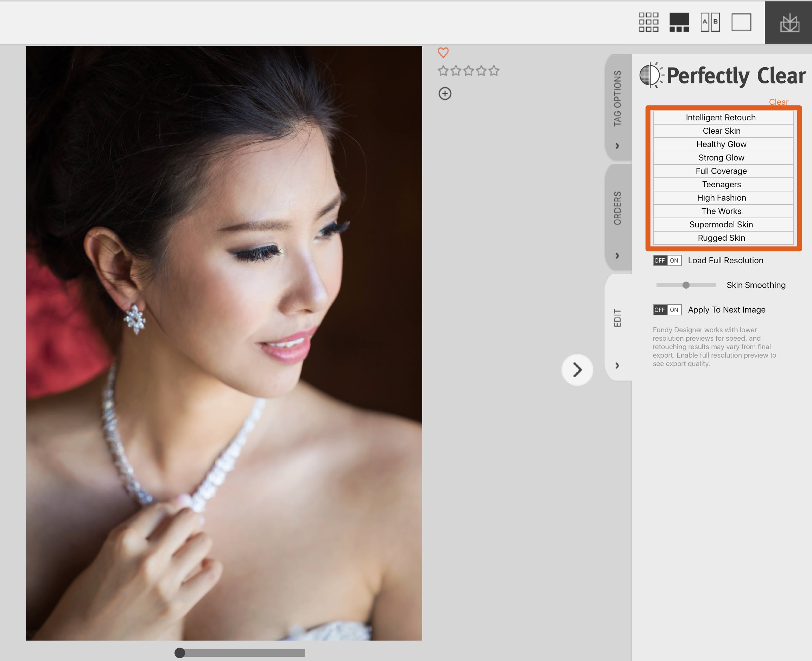
Task: Choose the Rugged Skin preset
Action: (723, 238)
